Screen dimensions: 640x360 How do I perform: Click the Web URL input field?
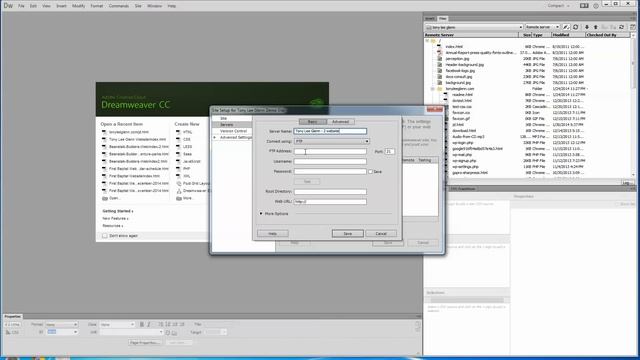pyautogui.click(x=330, y=202)
